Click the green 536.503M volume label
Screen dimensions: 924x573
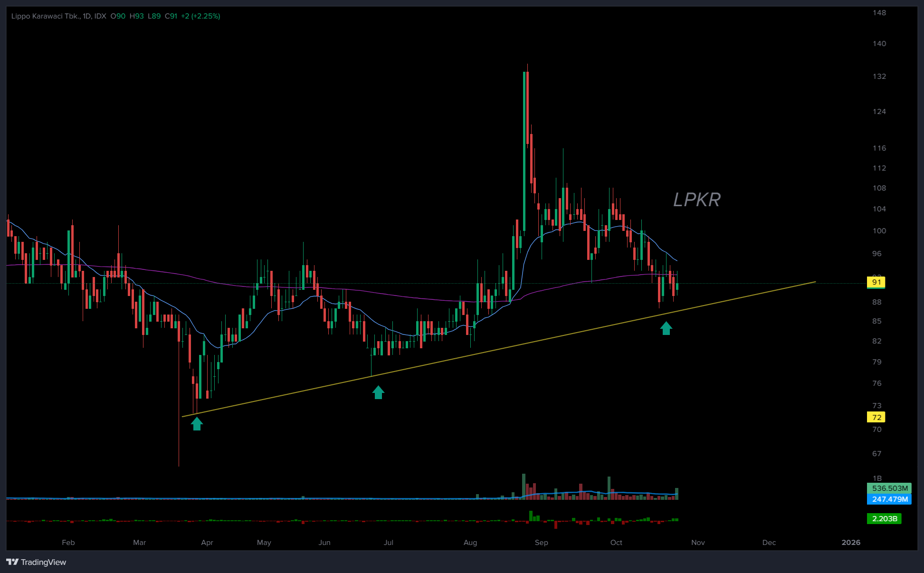point(889,488)
